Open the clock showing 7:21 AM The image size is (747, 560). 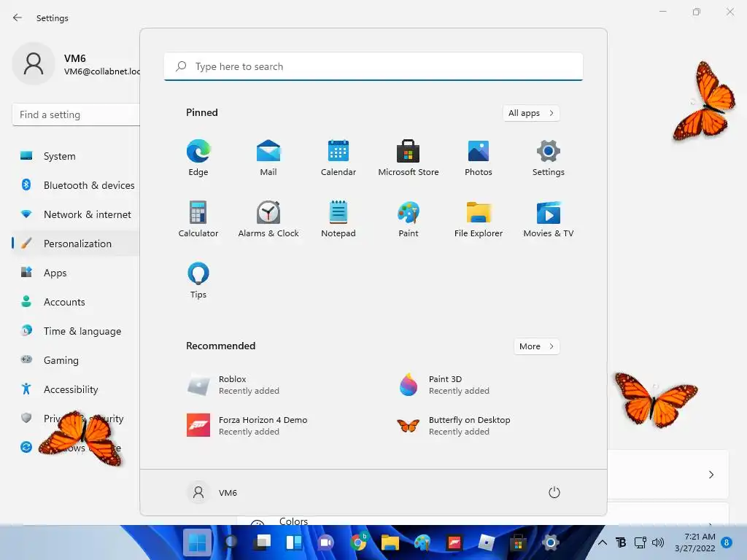click(x=695, y=542)
